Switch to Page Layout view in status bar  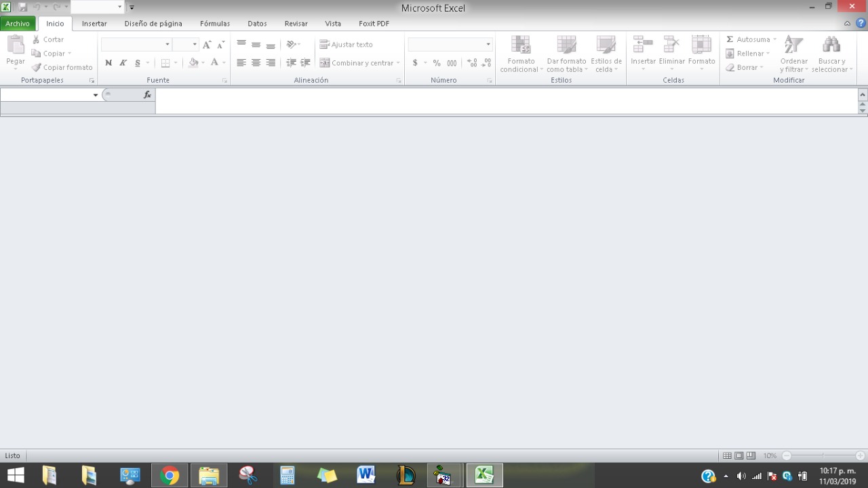(739, 455)
